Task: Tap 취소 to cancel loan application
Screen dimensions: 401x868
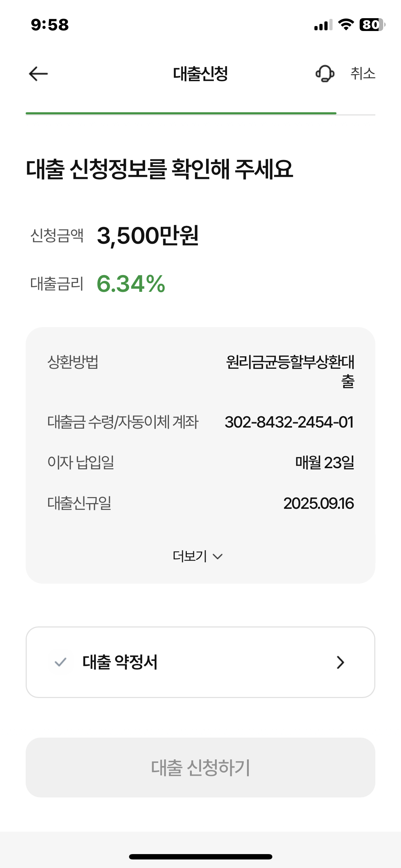Action: [x=363, y=74]
